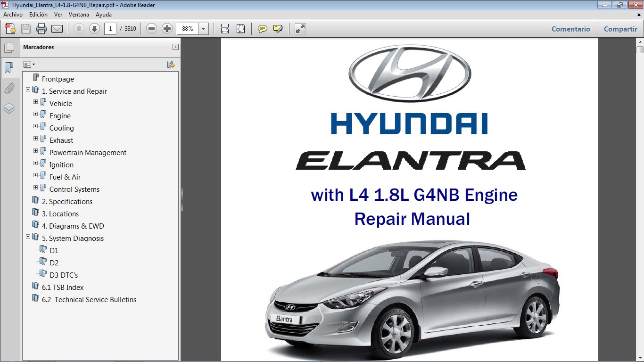Switch to read mode with the expand arrows icon
Image resolution: width=644 pixels, height=362 pixels.
pos(300,29)
